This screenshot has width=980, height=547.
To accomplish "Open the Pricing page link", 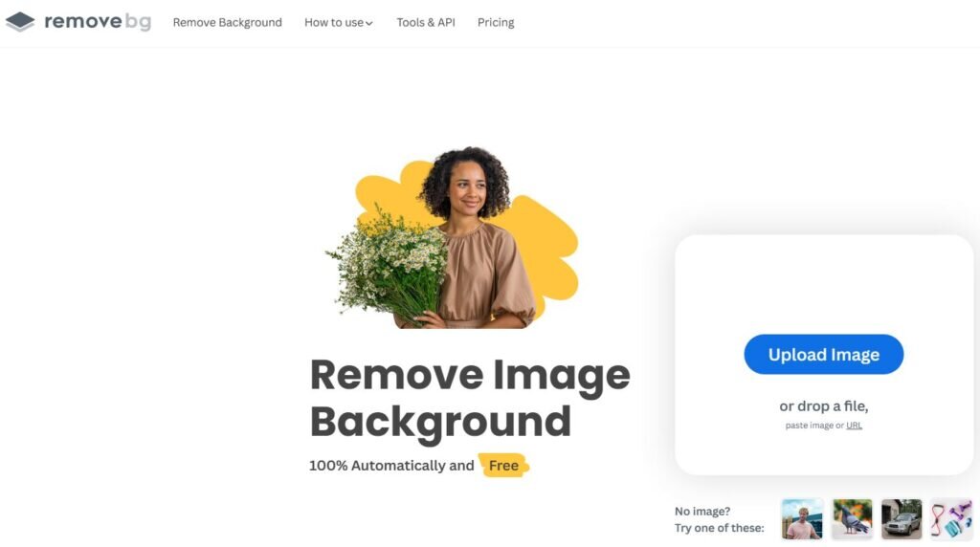I will pos(496,23).
